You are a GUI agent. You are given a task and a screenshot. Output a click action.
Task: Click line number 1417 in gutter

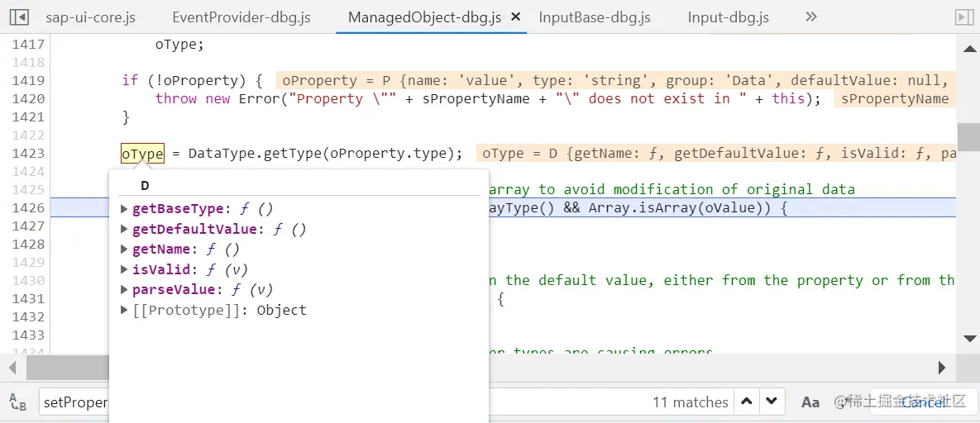27,45
